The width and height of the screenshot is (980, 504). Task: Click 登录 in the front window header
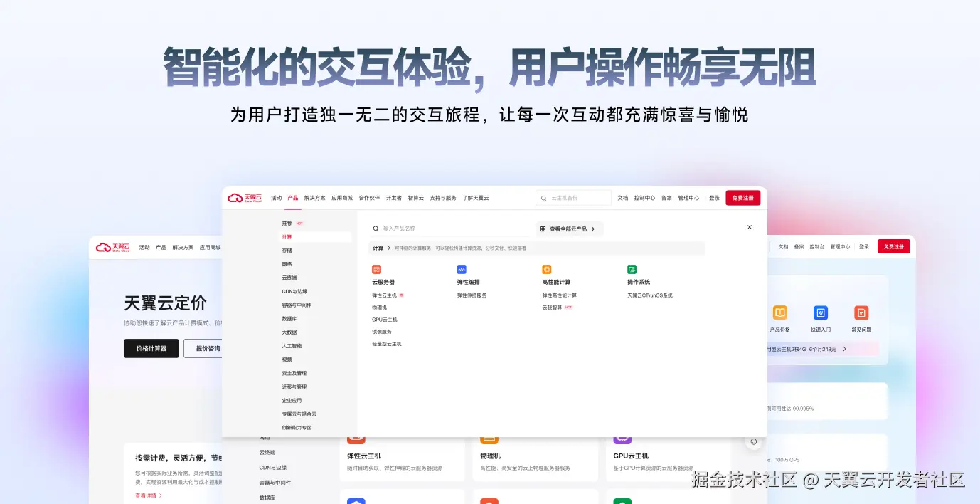(x=714, y=198)
